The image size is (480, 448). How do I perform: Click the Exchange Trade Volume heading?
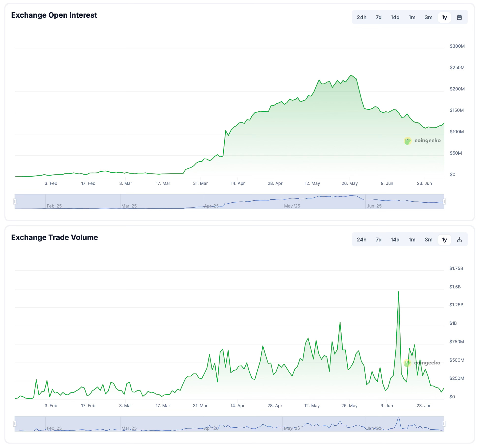[55, 237]
